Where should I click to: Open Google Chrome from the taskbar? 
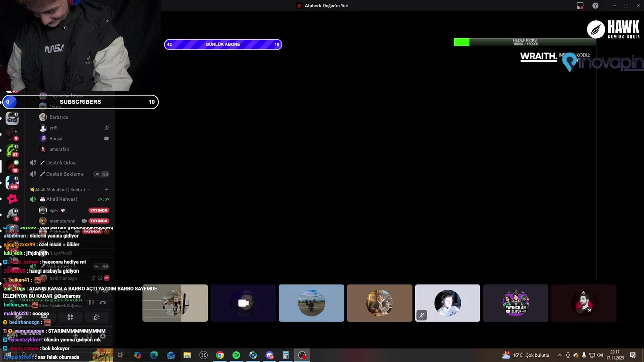coord(220,355)
